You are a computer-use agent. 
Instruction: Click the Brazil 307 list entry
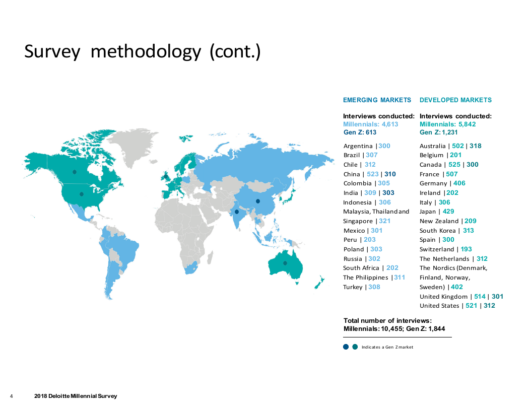tap(360, 155)
